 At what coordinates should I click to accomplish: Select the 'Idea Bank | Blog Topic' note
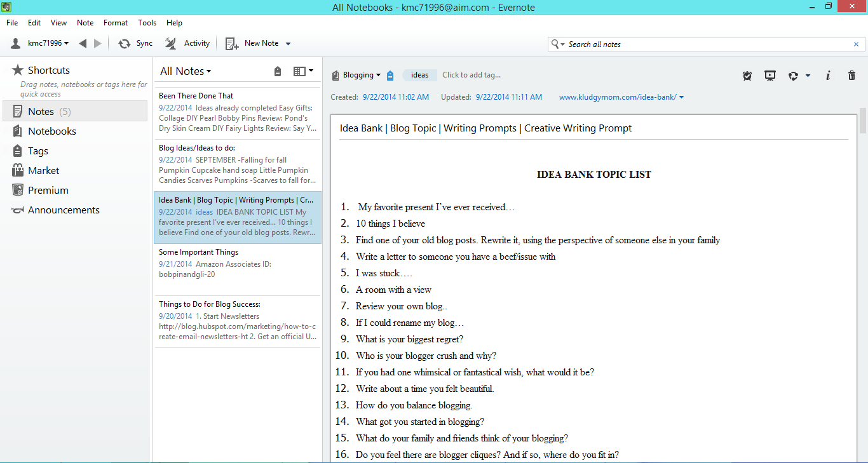click(x=238, y=217)
